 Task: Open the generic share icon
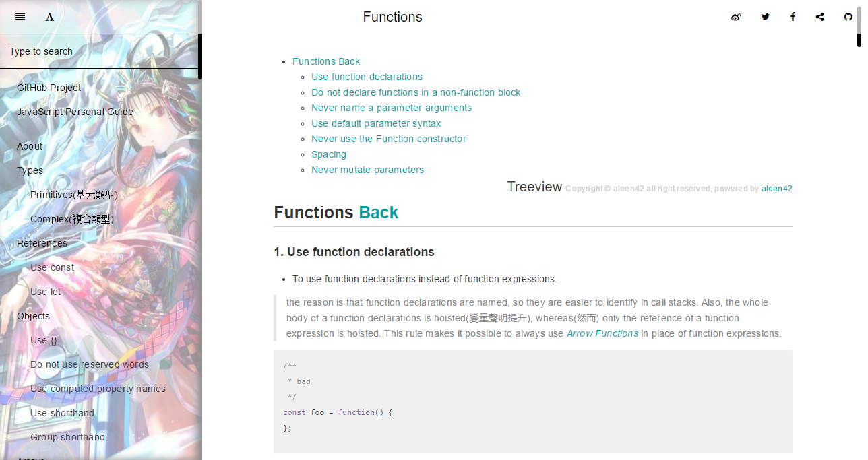pyautogui.click(x=820, y=17)
